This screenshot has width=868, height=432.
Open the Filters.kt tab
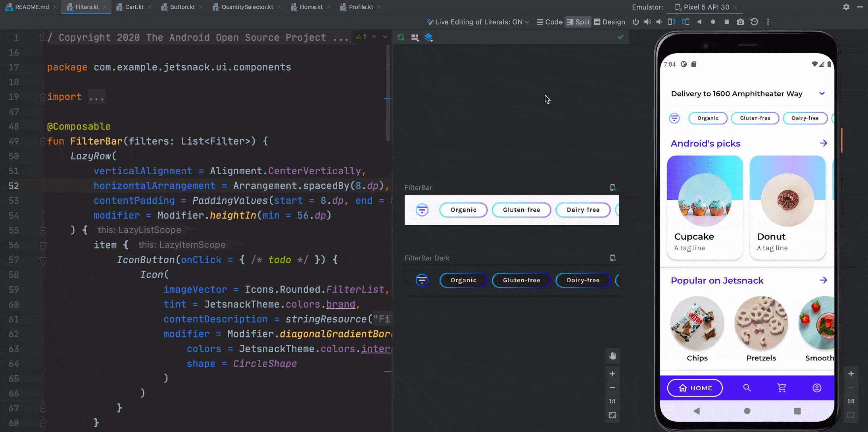(x=86, y=7)
